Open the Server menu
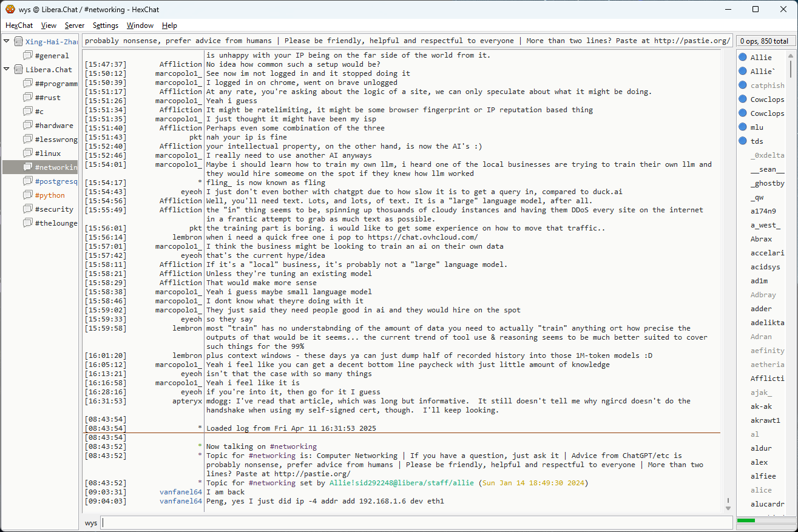Viewport: 798px width, 532px height. [x=75, y=25]
